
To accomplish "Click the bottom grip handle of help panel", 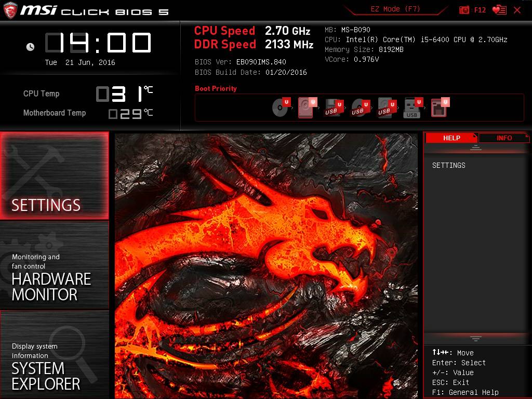I will pos(476,339).
